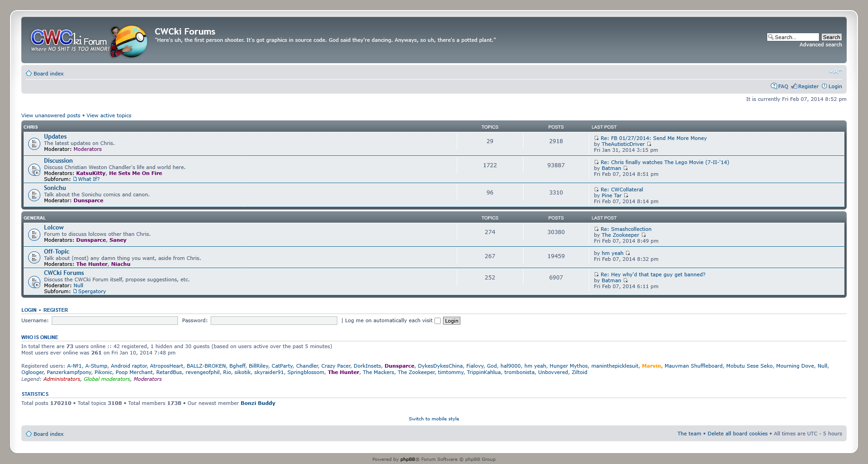
Task: Open topic Re: Smashcollection
Action: tap(626, 229)
